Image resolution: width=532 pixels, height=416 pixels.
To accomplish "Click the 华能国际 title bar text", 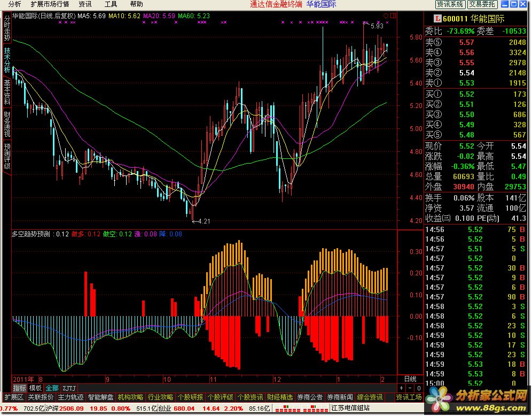I will (x=321, y=4).
